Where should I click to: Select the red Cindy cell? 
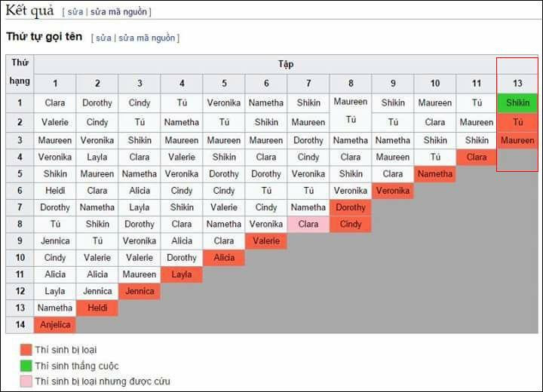click(x=351, y=224)
